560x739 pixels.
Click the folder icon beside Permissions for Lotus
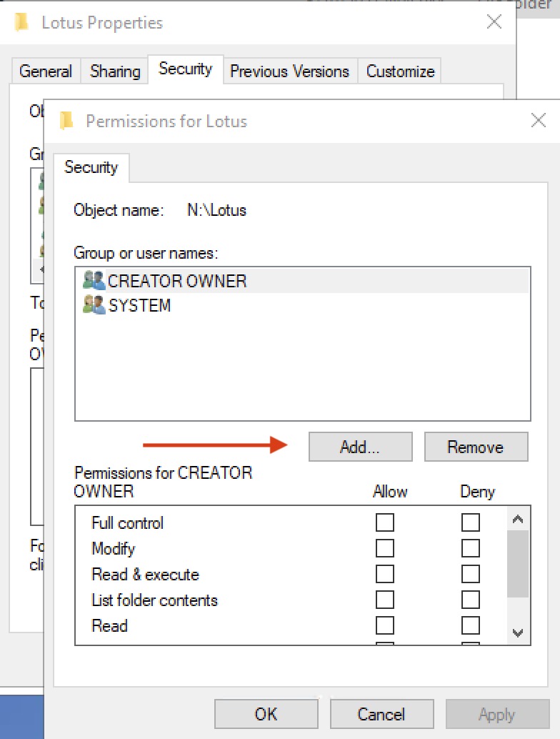(67, 121)
